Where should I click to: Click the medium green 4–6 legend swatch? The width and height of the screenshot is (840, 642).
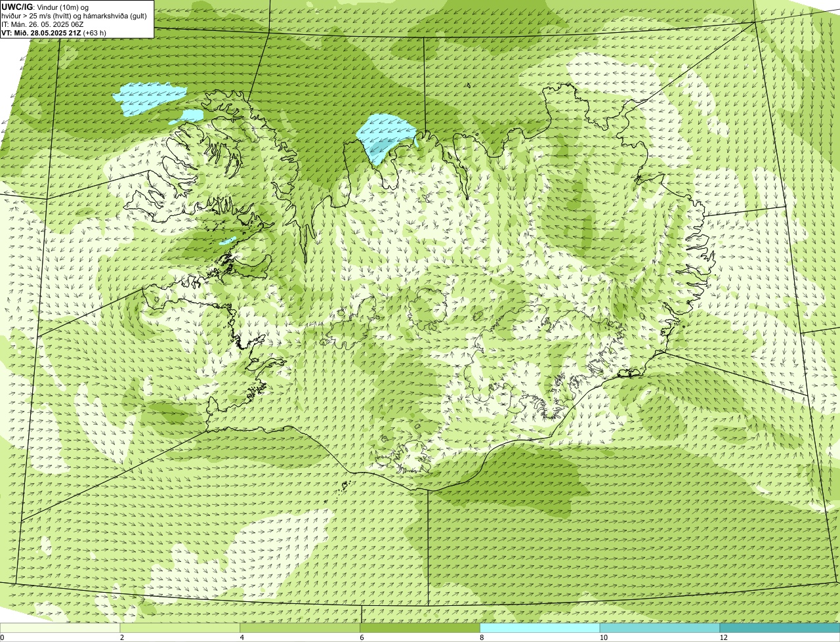(301, 628)
